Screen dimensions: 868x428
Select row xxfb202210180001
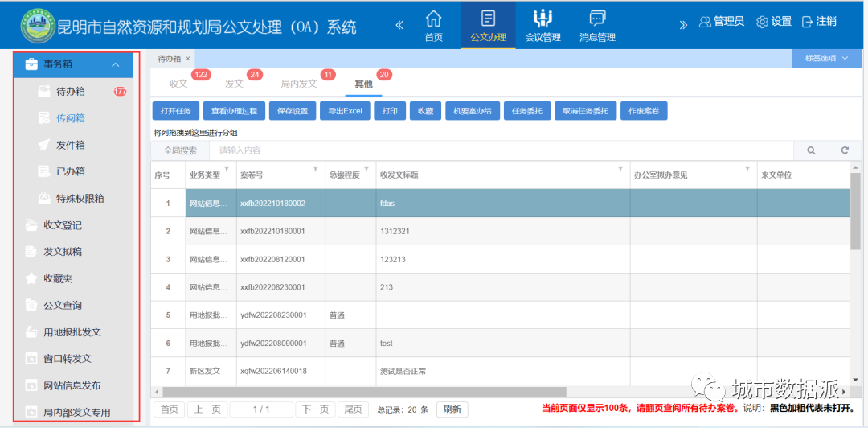[x=501, y=231]
